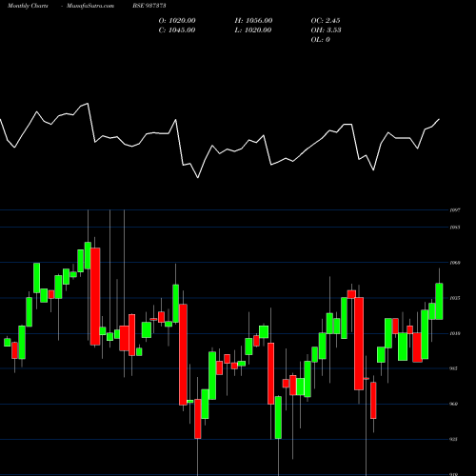
Task: Select the close value C: 1045.00
Action: click(x=177, y=30)
